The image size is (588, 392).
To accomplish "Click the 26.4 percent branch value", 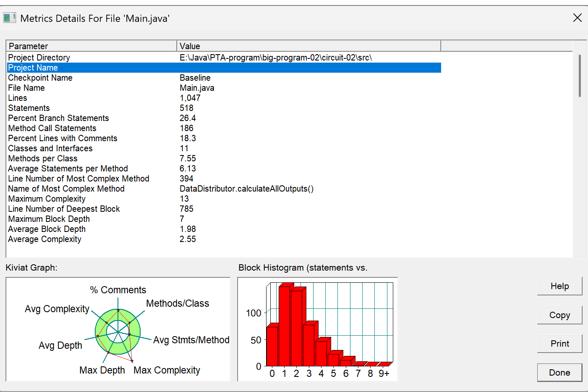I will (188, 118).
